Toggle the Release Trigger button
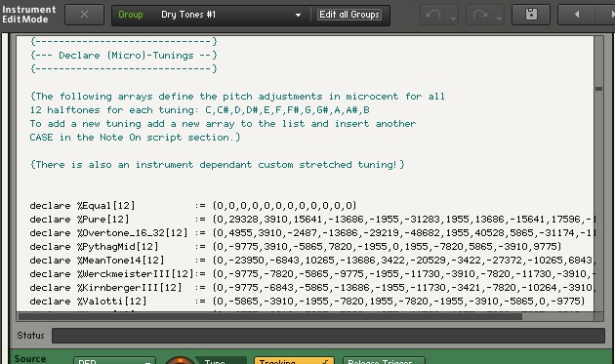Image resolution: width=615 pixels, height=364 pixels. 384,361
